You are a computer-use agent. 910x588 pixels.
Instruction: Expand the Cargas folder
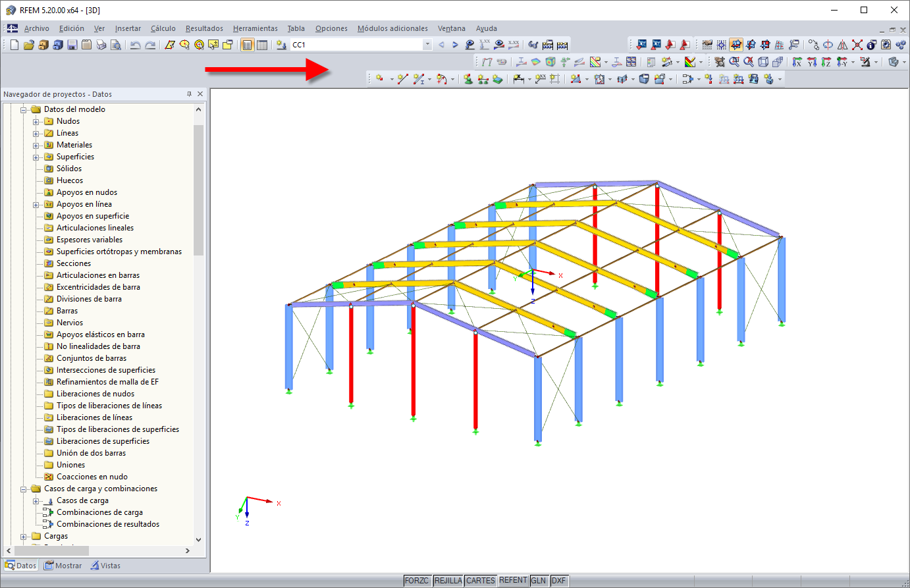pos(24,537)
